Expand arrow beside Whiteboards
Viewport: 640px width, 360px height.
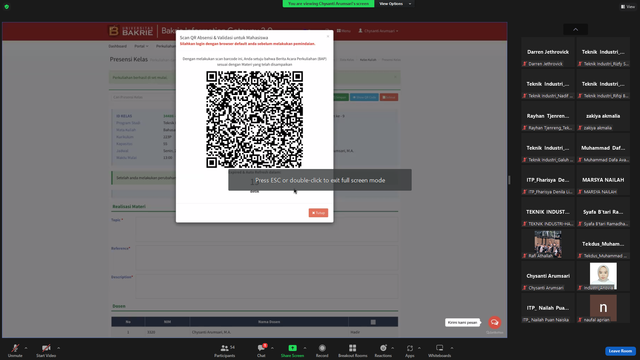(452, 348)
